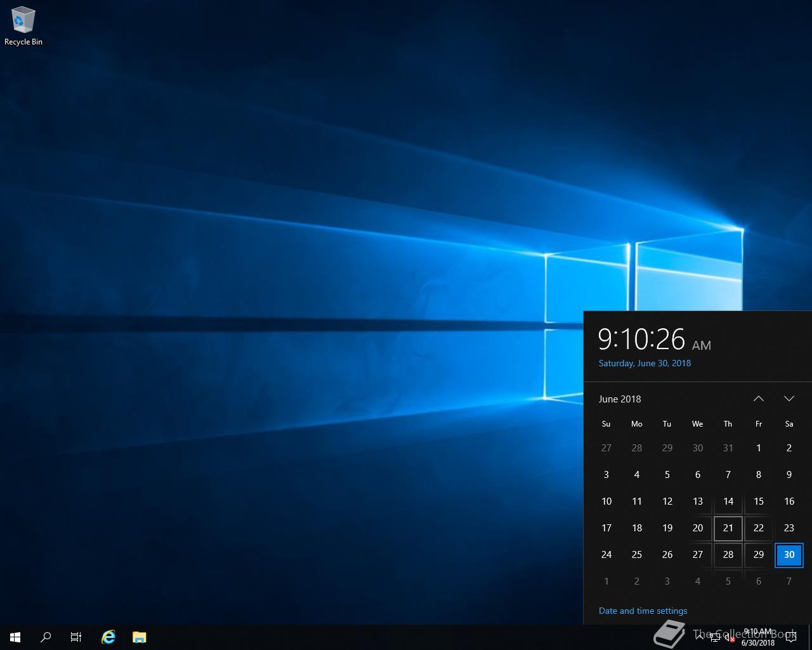The height and width of the screenshot is (650, 812).
Task: Select June 26 in the calendar
Action: click(x=667, y=555)
